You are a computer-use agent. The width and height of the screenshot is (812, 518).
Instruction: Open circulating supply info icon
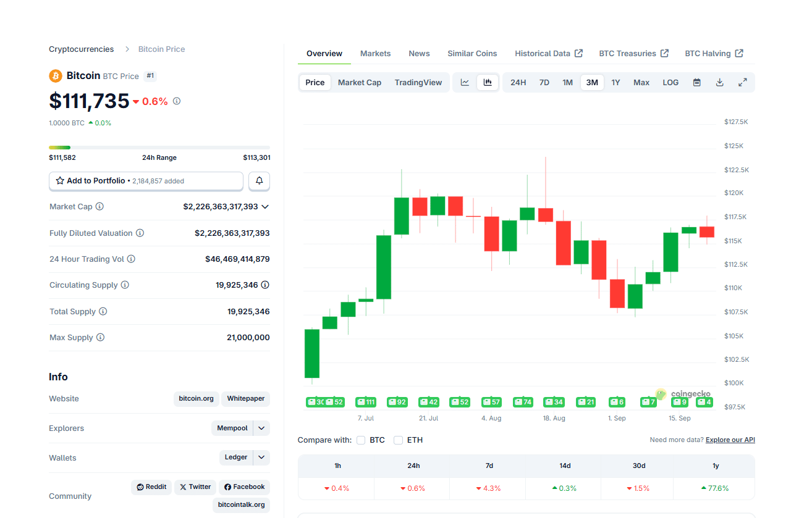pyautogui.click(x=125, y=285)
